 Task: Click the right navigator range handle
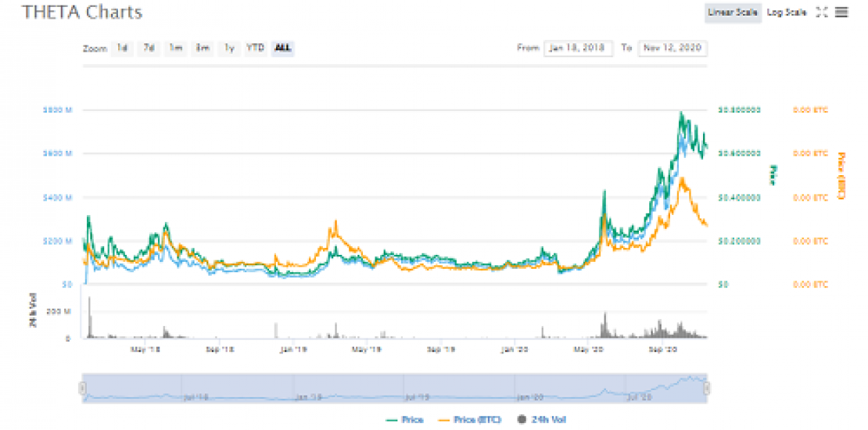[x=706, y=388]
